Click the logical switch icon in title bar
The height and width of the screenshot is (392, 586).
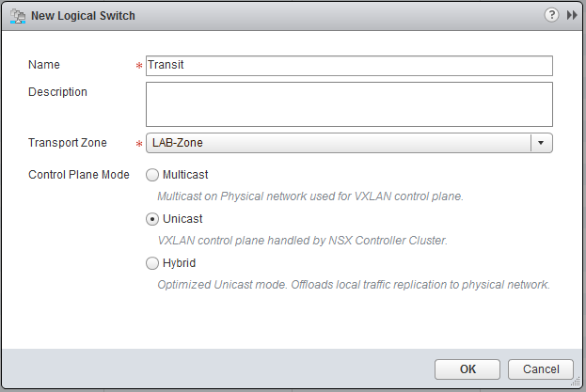tap(16, 16)
